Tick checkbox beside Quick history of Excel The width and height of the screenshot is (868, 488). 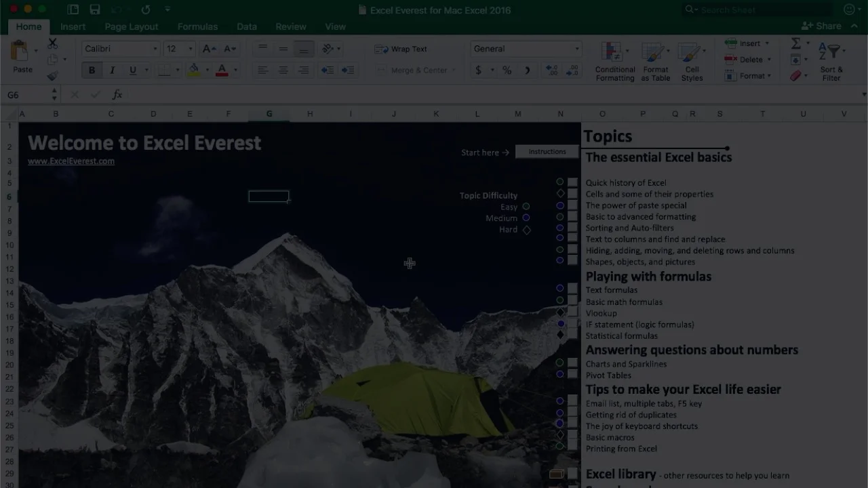573,182
